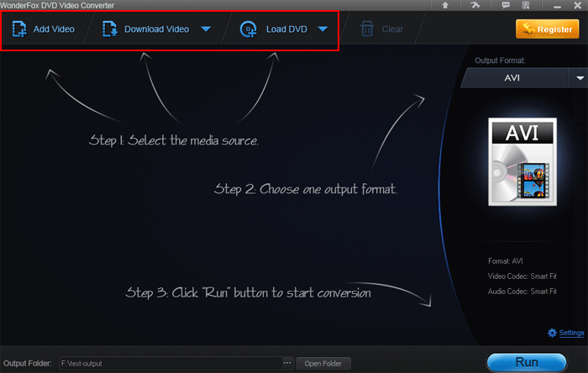The image size is (588, 373).
Task: Click the Add Video label
Action: pyautogui.click(x=54, y=29)
